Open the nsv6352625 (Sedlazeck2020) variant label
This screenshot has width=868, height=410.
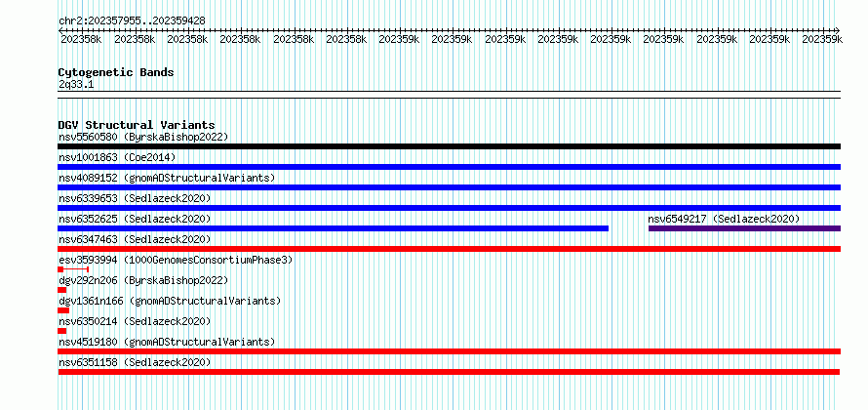click(x=135, y=219)
